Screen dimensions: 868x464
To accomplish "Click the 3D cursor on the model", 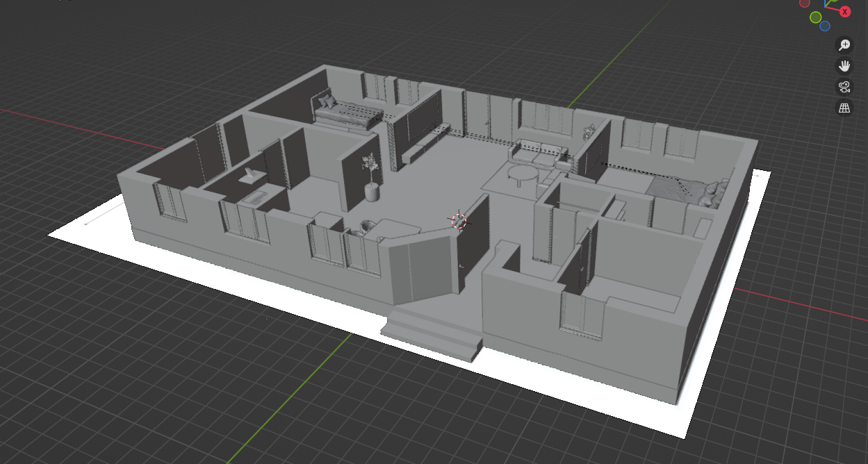I will point(459,221).
